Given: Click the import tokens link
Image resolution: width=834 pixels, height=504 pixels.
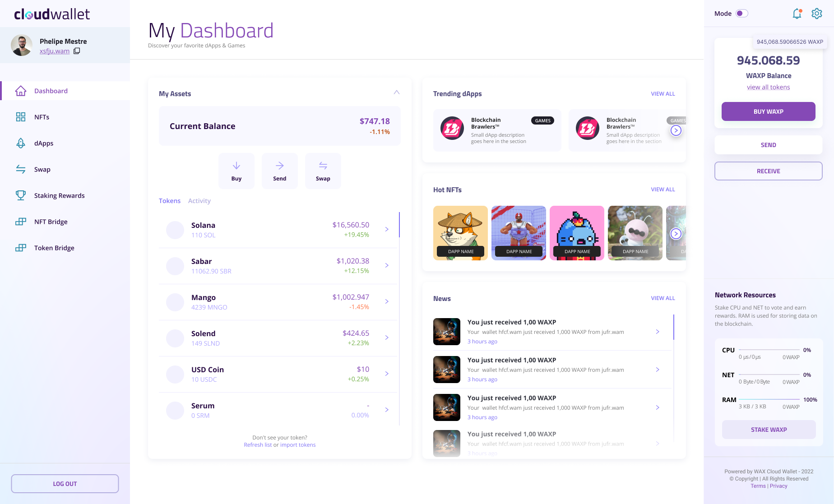Looking at the screenshot, I should click(x=298, y=445).
